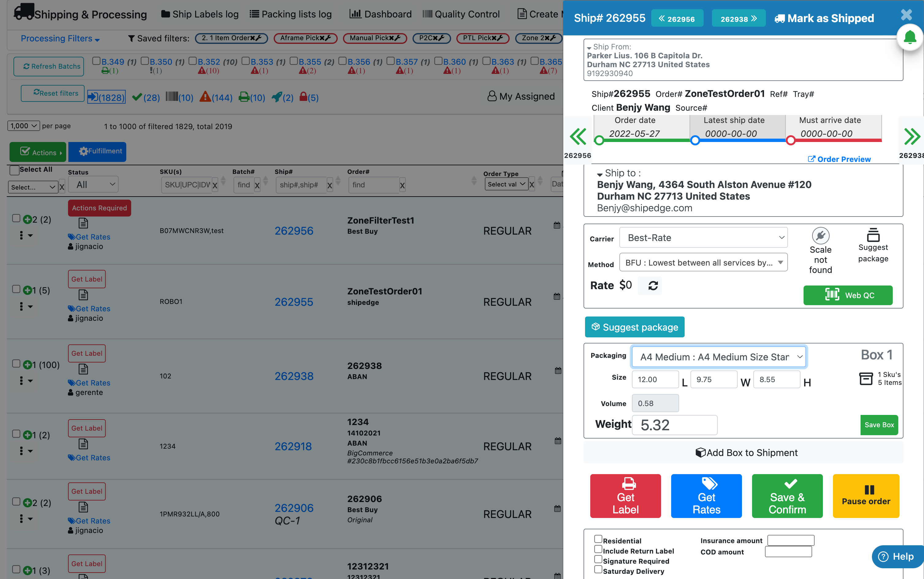Image resolution: width=924 pixels, height=579 pixels.
Task: Tick the Select All checkbox
Action: pyautogui.click(x=14, y=170)
